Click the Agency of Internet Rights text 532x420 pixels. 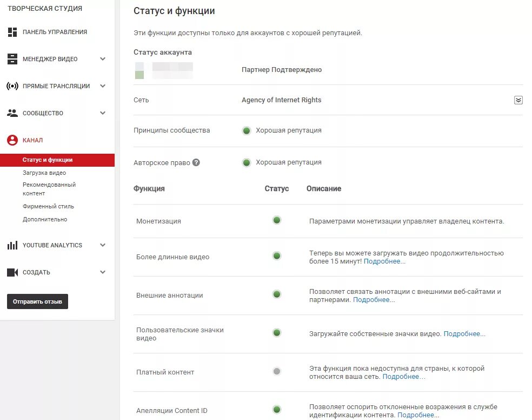point(281,100)
